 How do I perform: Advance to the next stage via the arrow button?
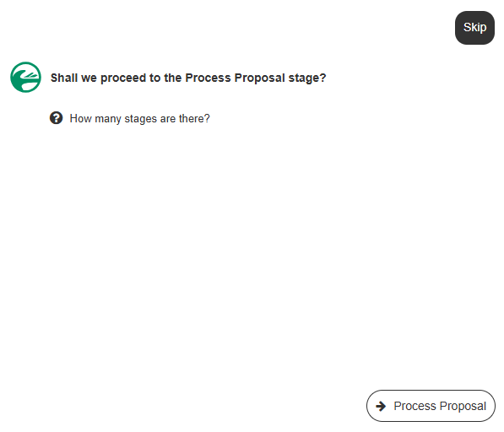(431, 406)
